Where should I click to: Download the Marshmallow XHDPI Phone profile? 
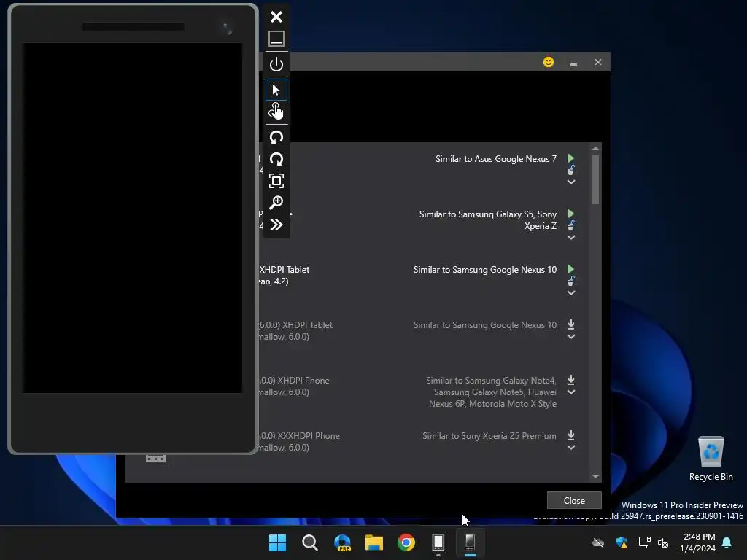pos(571,380)
